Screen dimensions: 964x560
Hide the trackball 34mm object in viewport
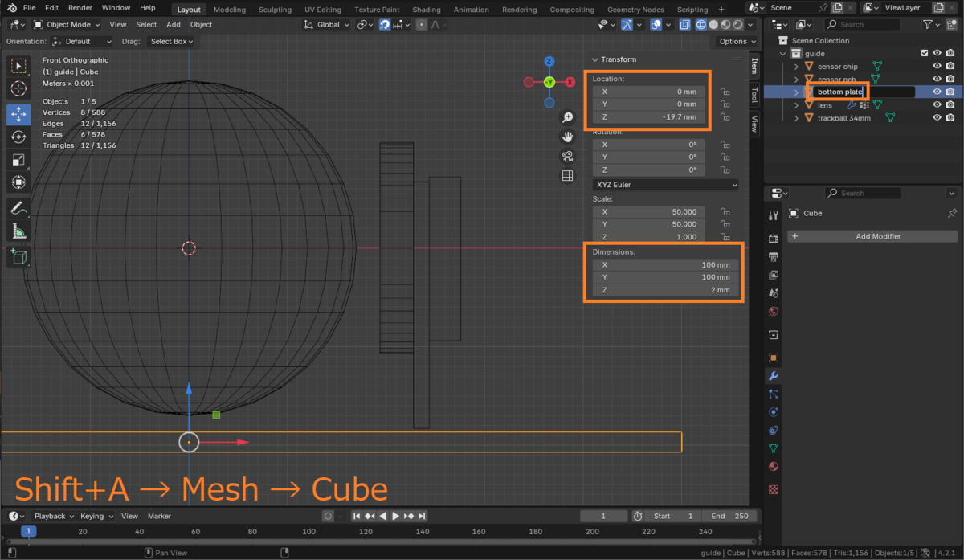[x=937, y=118]
